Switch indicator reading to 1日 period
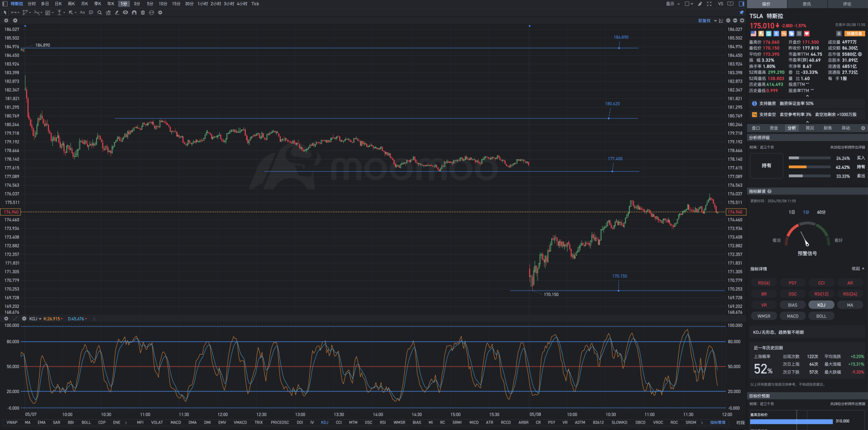This screenshot has height=430, width=868. [x=792, y=212]
